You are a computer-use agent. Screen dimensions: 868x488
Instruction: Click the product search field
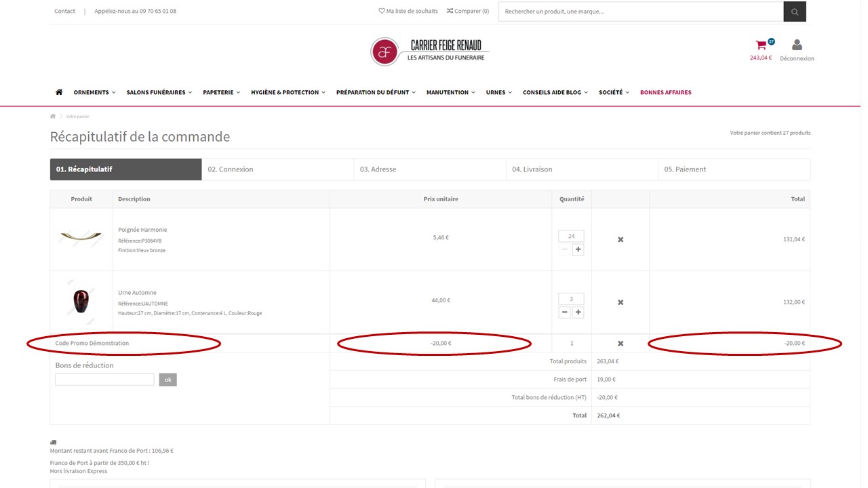tap(641, 12)
